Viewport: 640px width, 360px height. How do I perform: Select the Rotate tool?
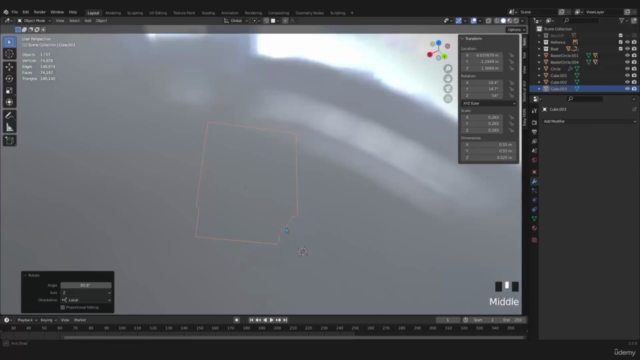9,79
